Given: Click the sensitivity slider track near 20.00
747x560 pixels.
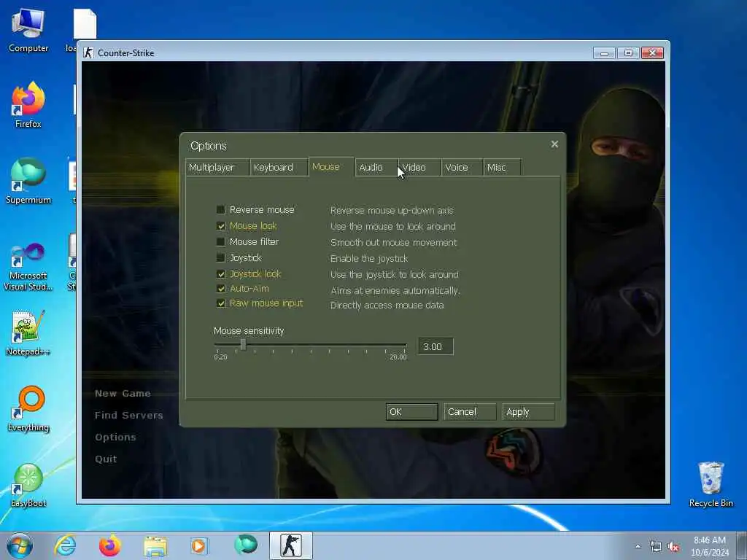Looking at the screenshot, I should coord(403,344).
